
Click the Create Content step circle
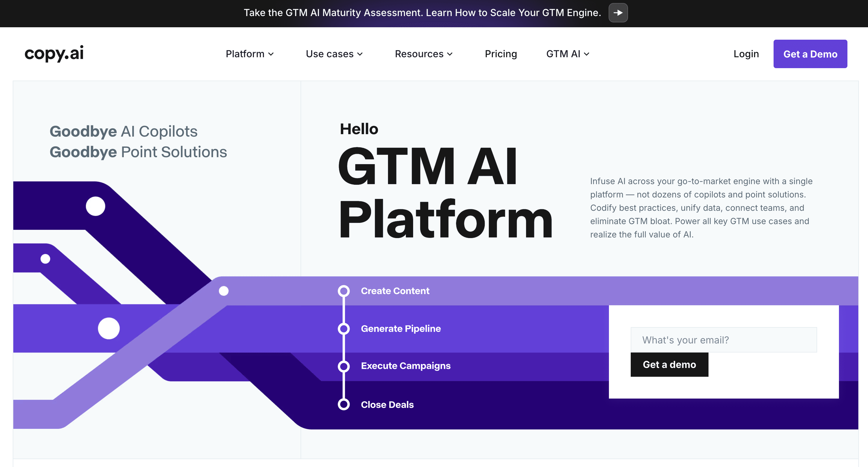coord(344,291)
